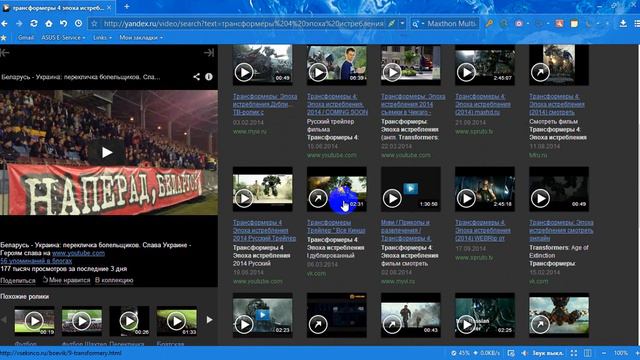Expand the Мои закладки bookmarks folder
This screenshot has width=640, height=360.
click(x=141, y=38)
